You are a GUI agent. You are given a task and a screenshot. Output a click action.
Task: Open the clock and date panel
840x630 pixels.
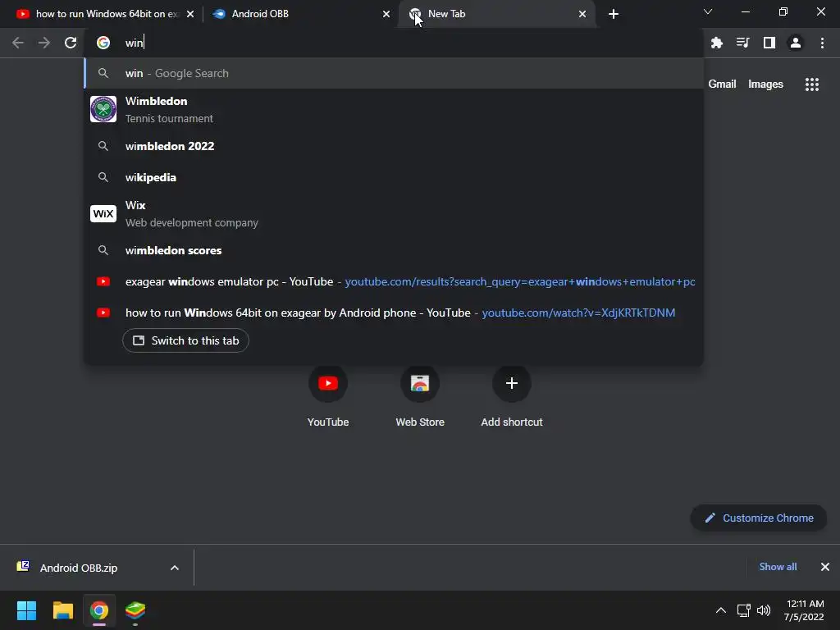coord(804,610)
